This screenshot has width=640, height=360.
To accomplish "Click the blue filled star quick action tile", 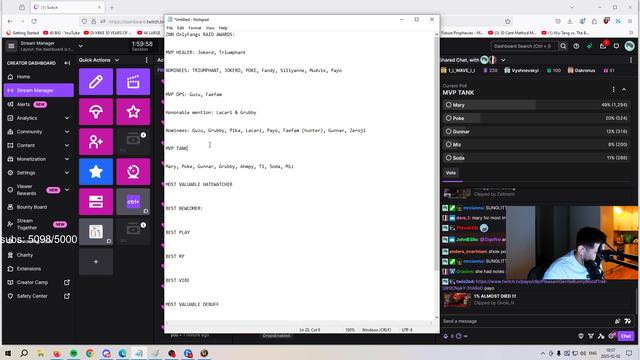I will coord(96,171).
